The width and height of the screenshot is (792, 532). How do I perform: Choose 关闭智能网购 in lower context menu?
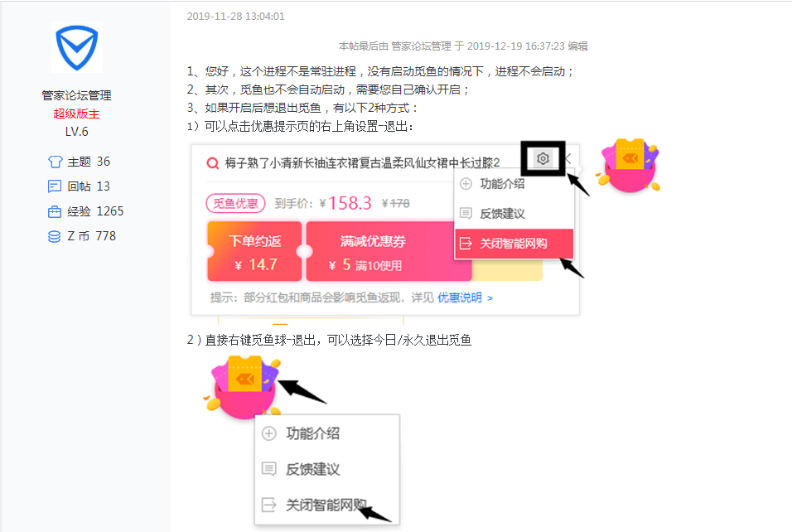(x=326, y=505)
